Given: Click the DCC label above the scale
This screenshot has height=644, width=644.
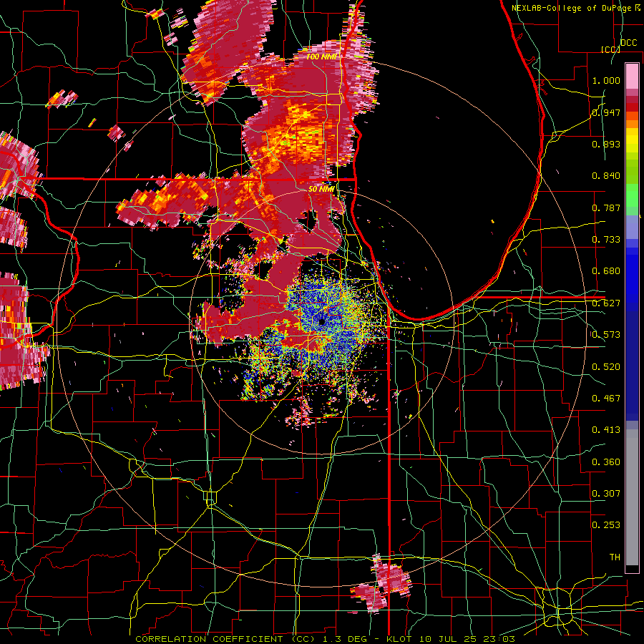Looking at the screenshot, I should pos(629,43).
